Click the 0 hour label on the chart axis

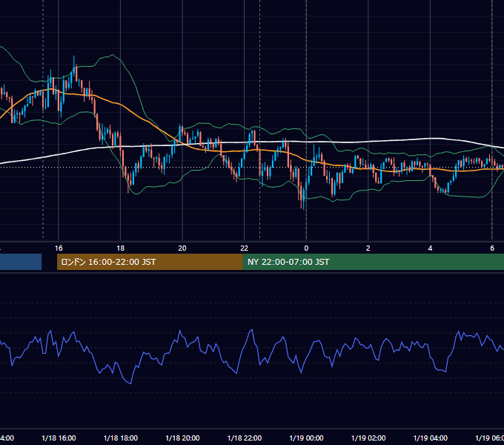coord(306,248)
